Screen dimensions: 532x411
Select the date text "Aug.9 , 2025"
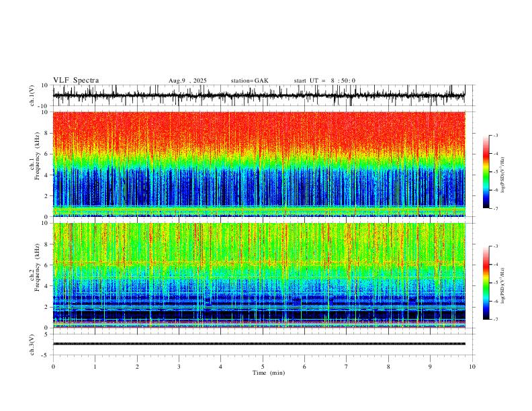tap(187, 81)
